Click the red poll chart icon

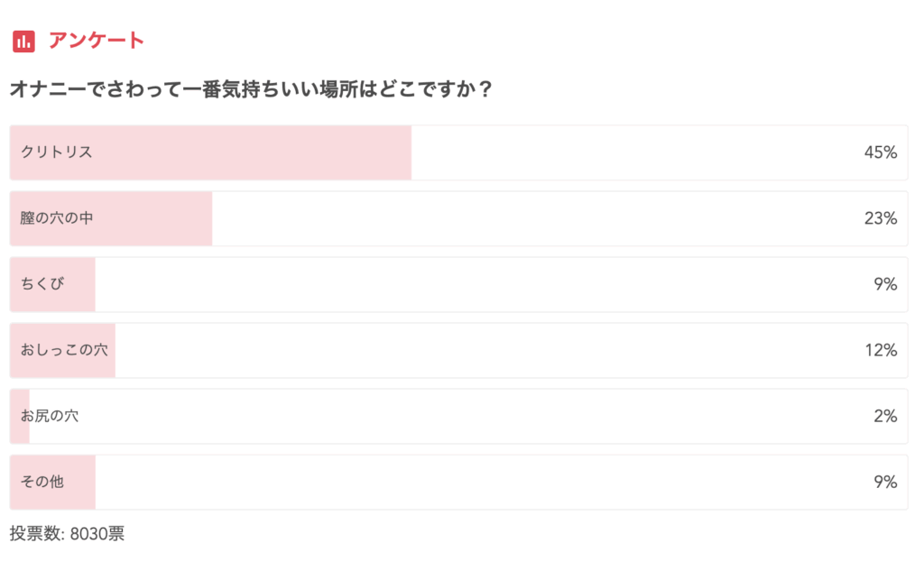(x=23, y=41)
